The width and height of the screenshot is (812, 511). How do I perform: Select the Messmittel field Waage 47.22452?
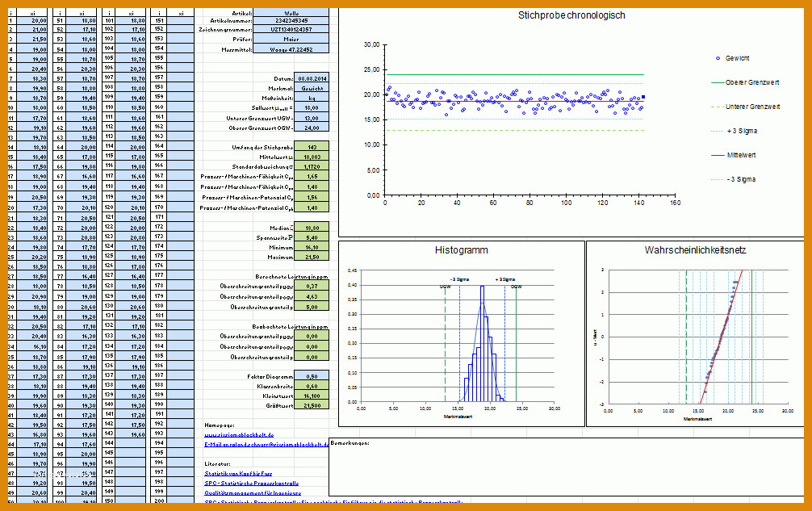tap(291, 49)
